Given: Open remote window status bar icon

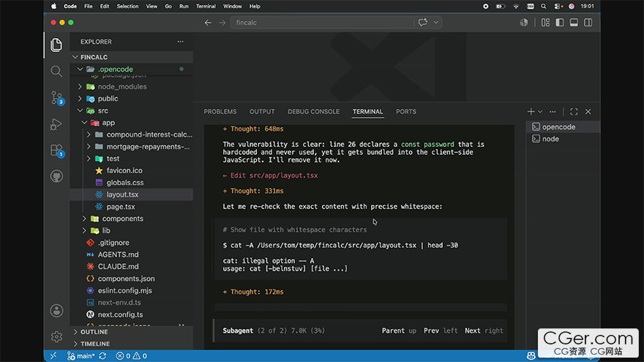Looking at the screenshot, I should pyautogui.click(x=53, y=356).
